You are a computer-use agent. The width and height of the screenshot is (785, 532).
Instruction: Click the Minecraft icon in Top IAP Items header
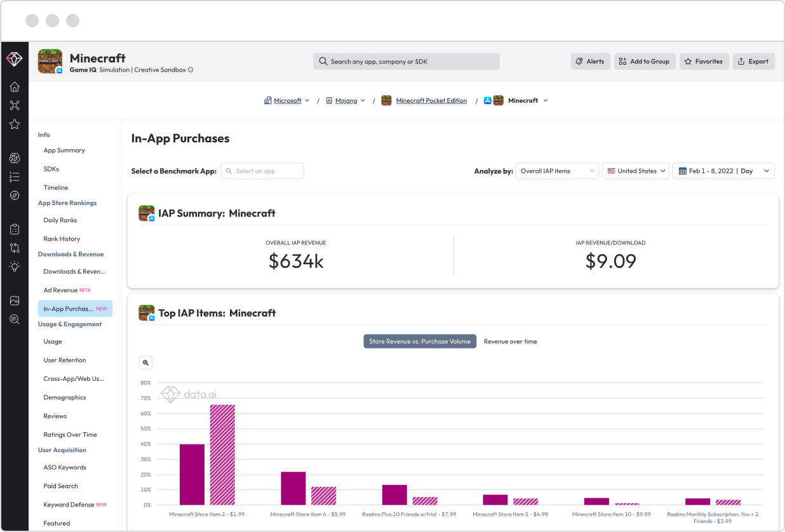point(147,313)
